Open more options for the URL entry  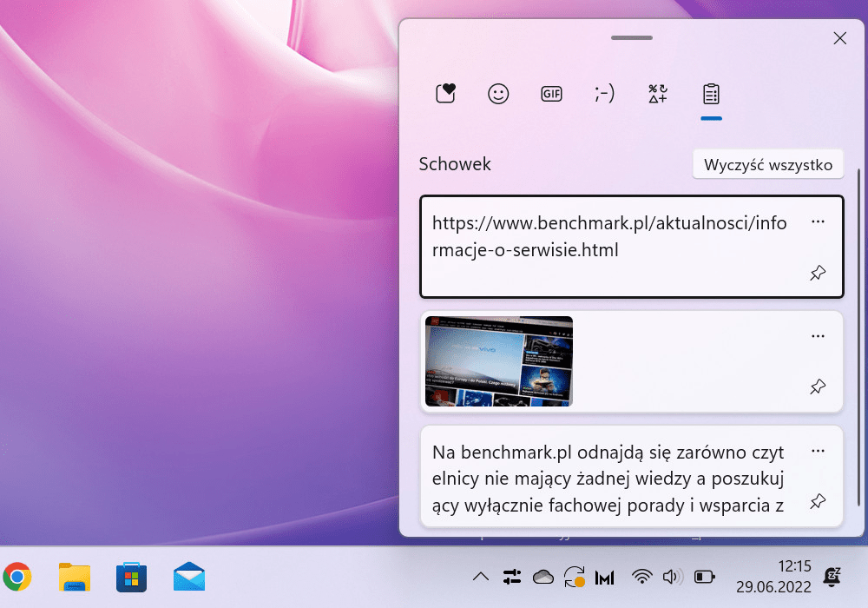818,222
